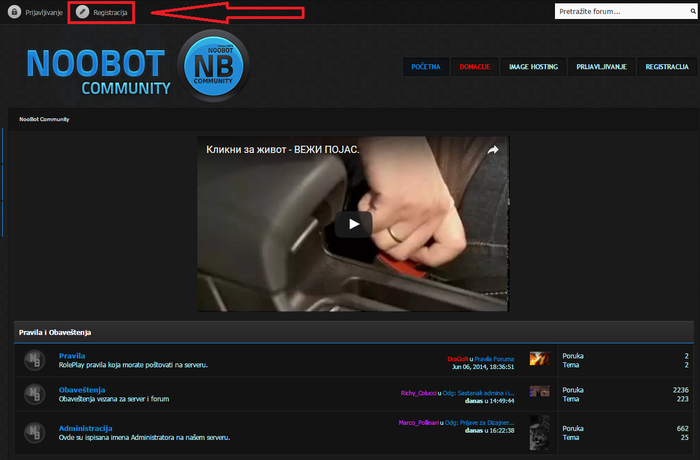Click the avatar of poster Richy_Colucci
This screenshot has height=460, width=700.
[x=539, y=392]
